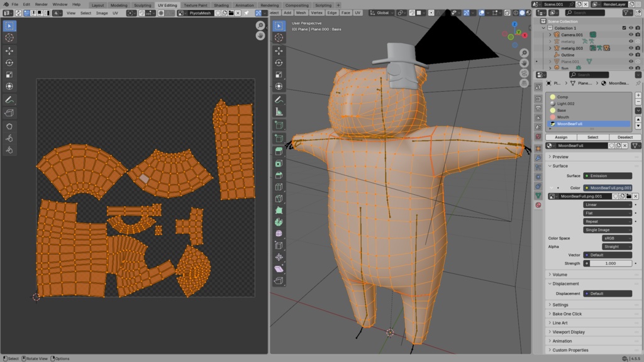
Task: Select the Cursor tool in UV editor
Action: pyautogui.click(x=9, y=38)
